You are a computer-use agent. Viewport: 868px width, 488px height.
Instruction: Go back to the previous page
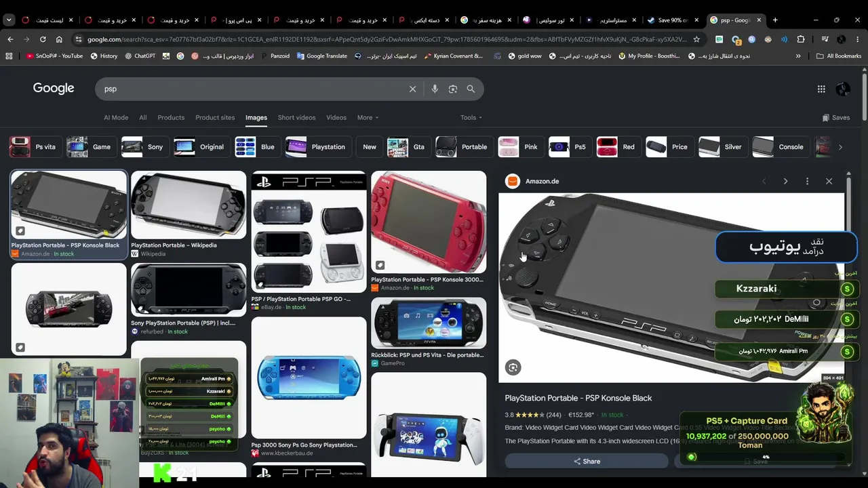(10, 39)
